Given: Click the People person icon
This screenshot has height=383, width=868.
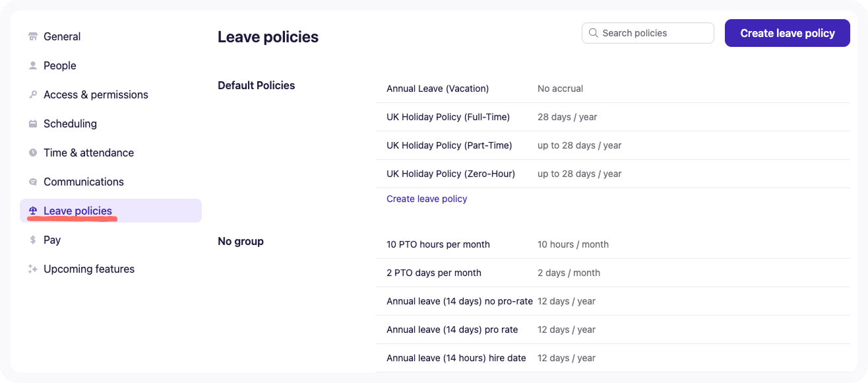Looking at the screenshot, I should [33, 66].
